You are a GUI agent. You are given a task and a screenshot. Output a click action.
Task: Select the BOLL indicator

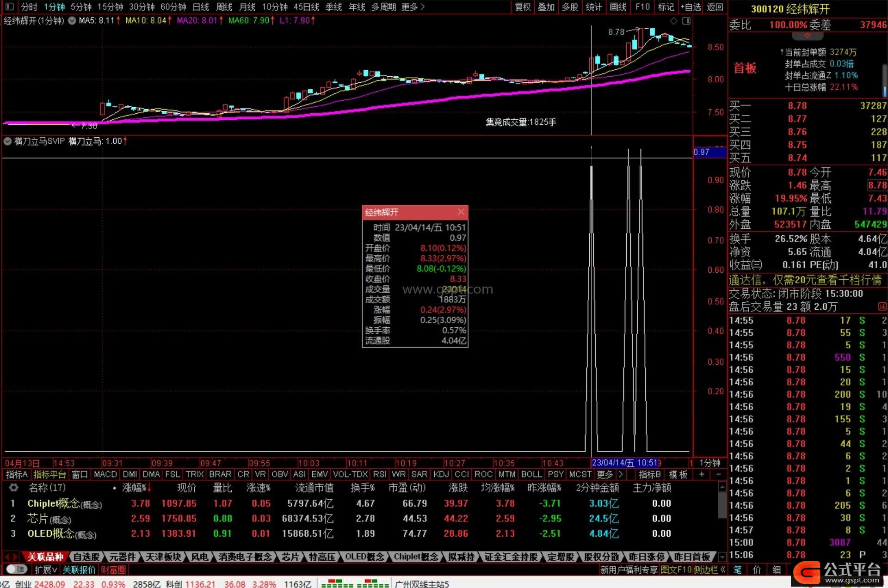(531, 474)
